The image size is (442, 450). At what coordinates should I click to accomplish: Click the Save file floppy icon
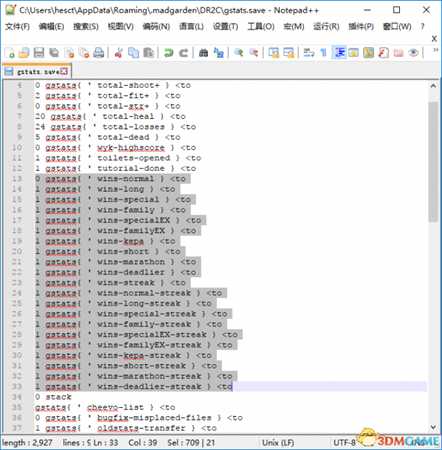pos(39,53)
